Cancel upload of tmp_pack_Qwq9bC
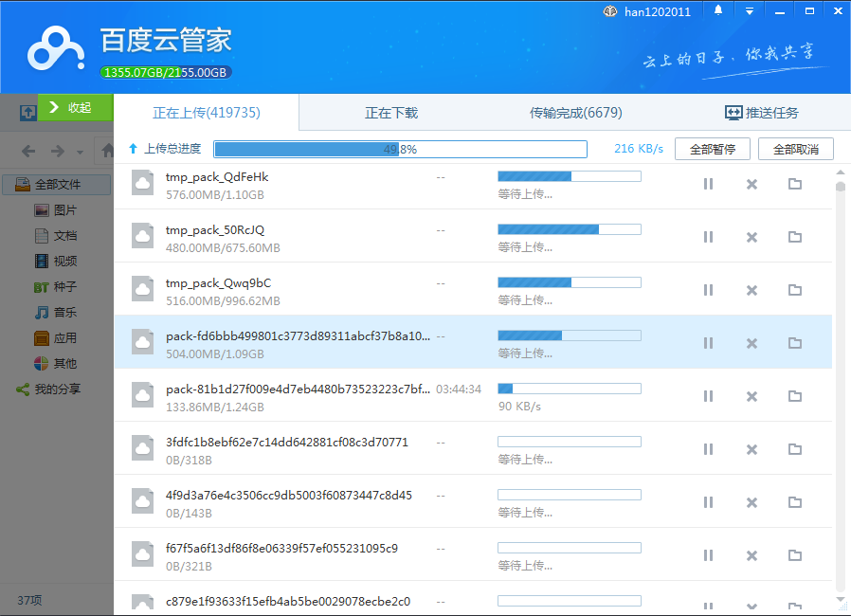The height and width of the screenshot is (616, 851). [751, 290]
